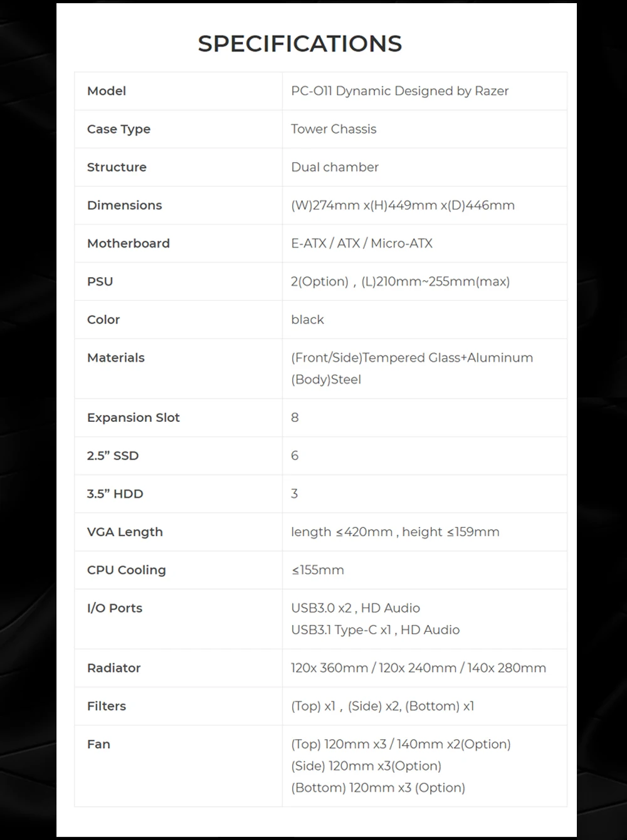Select the (W)274mm x(H)449mm x(D)446mm value
The image size is (627, 840).
click(x=403, y=206)
